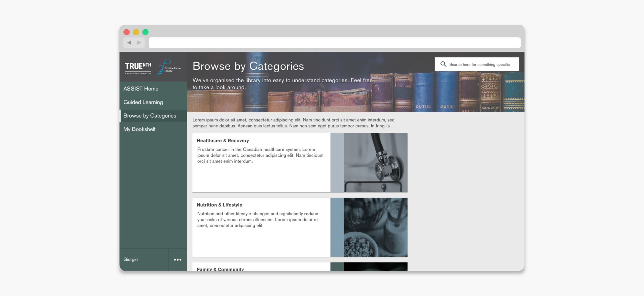
Task: Click the search magnifier icon
Action: 443,64
